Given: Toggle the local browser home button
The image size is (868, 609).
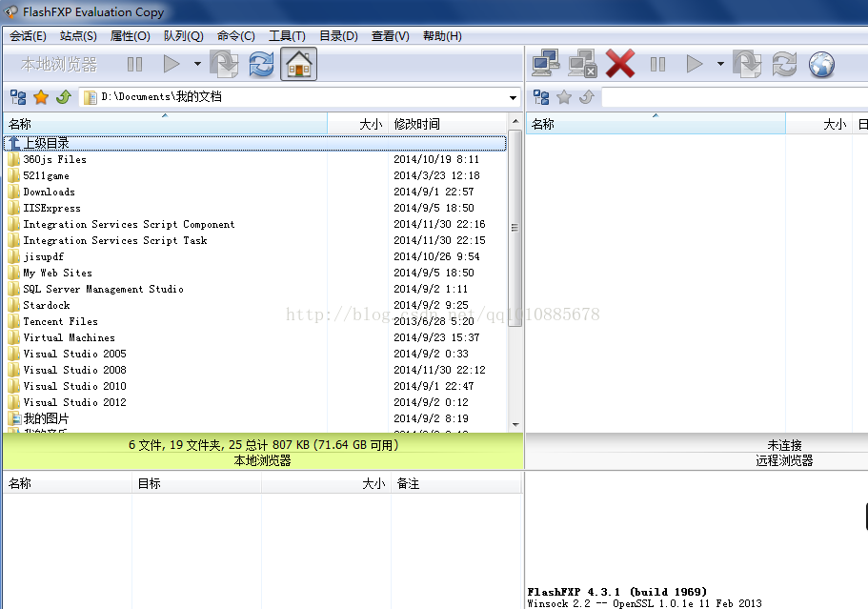Looking at the screenshot, I should point(299,64).
